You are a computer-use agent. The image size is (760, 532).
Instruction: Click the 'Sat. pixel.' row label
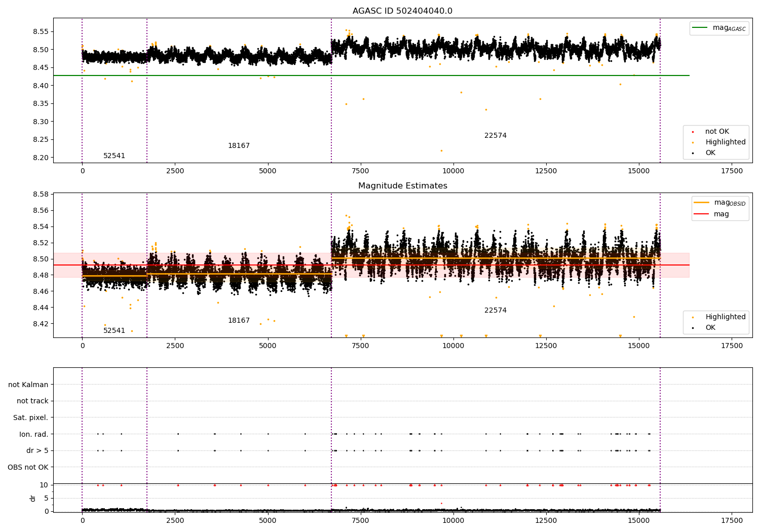point(31,418)
